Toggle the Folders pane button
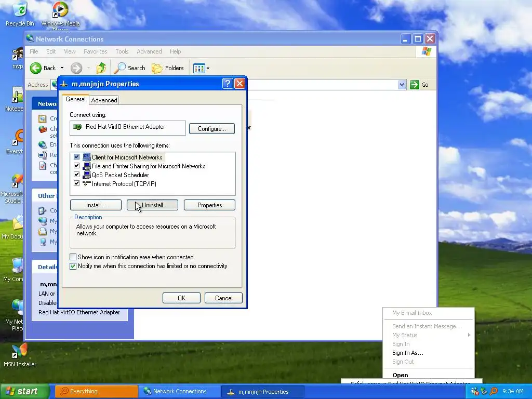 point(168,68)
